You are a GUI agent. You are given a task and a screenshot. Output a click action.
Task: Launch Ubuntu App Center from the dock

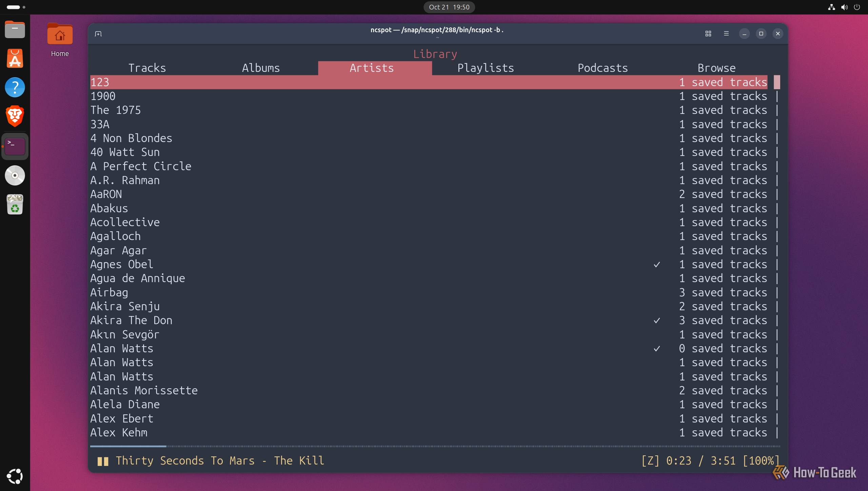tap(15, 58)
